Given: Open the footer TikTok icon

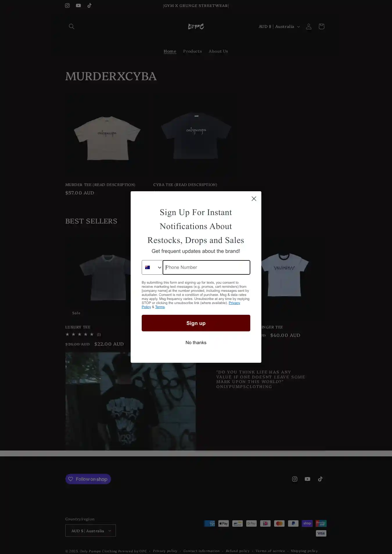Looking at the screenshot, I should [320, 479].
